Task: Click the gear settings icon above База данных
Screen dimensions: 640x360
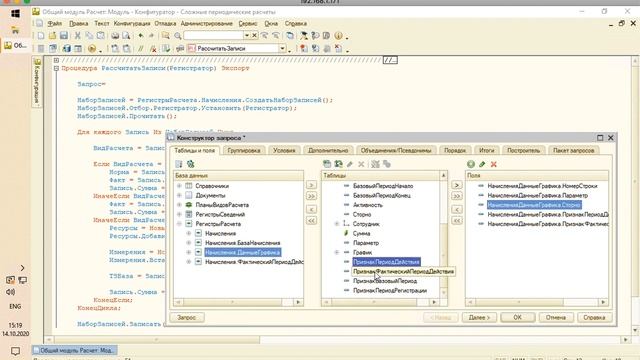Action: [x=191, y=164]
